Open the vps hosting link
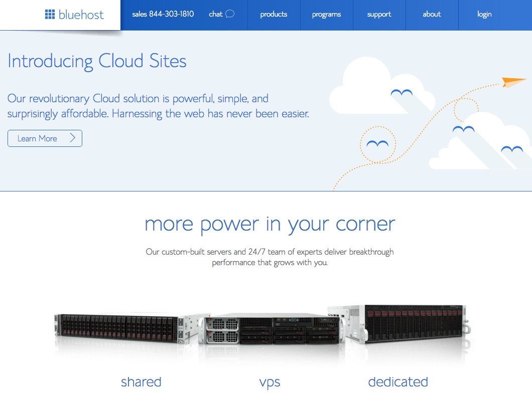The width and height of the screenshot is (532, 394). click(270, 382)
